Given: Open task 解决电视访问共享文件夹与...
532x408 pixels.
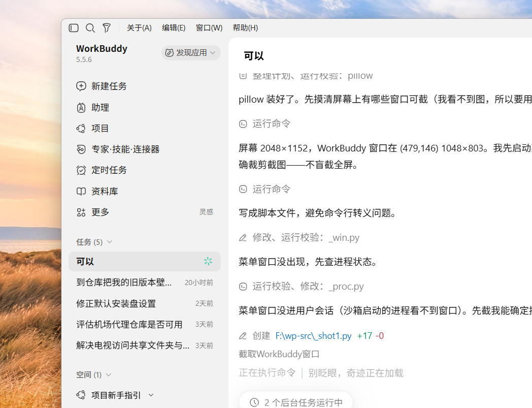Looking at the screenshot, I should point(145,346).
